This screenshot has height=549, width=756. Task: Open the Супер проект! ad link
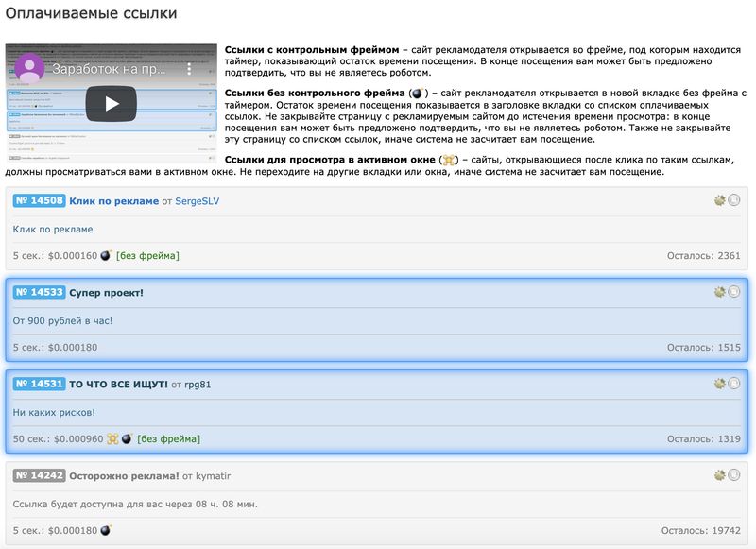pos(106,293)
